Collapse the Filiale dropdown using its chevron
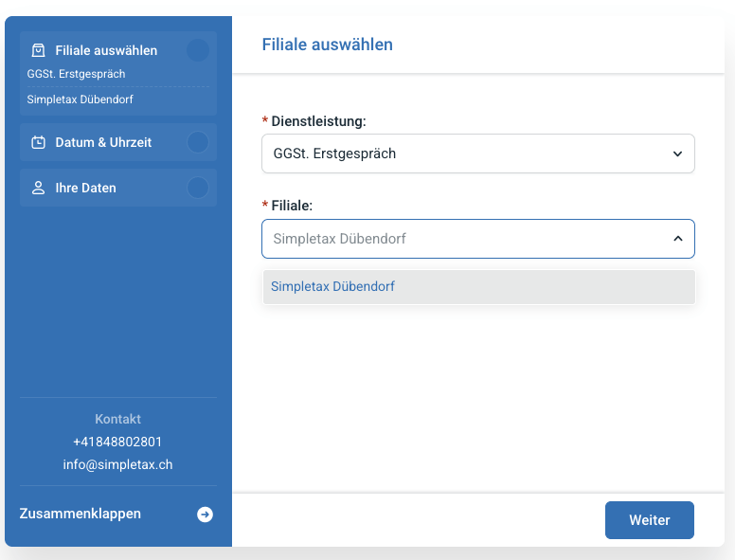This screenshot has height=560, width=735. point(677,239)
